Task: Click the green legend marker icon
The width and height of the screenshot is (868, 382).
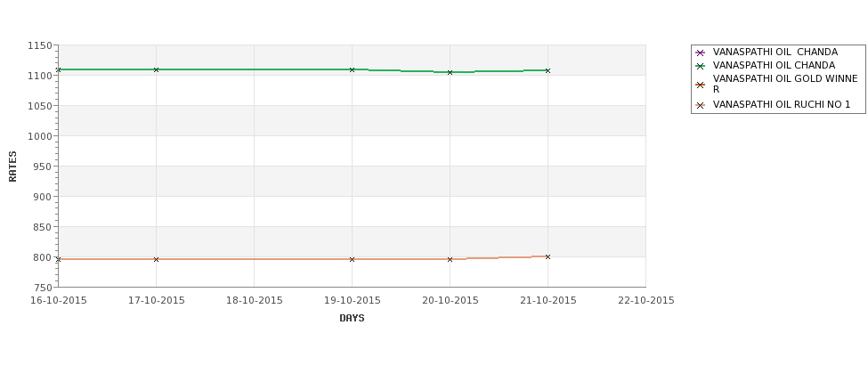Action: click(701, 66)
